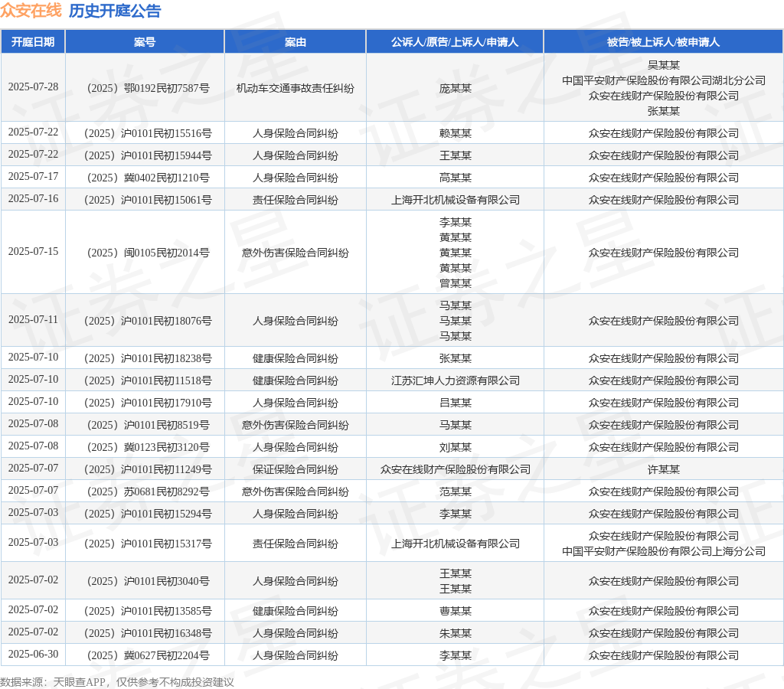Image resolution: width=784 pixels, height=689 pixels.
Task: Click the cause '机动车交通事故责任纠纷'
Action: [295, 89]
